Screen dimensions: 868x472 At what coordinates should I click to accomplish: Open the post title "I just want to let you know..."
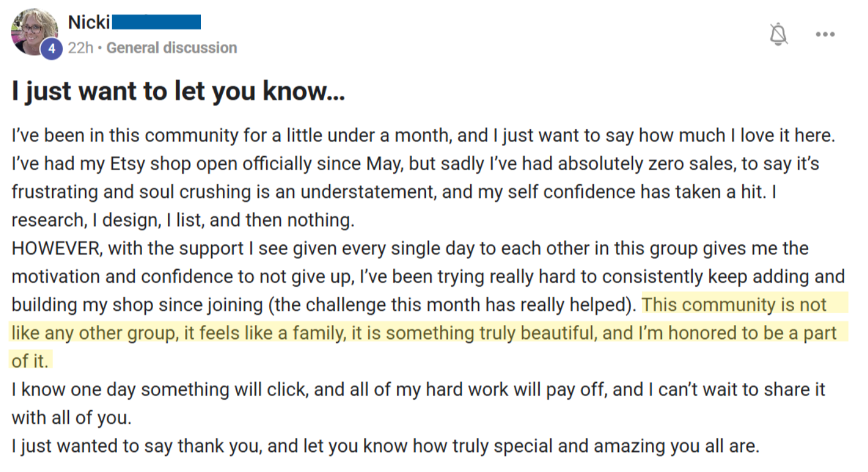[178, 91]
